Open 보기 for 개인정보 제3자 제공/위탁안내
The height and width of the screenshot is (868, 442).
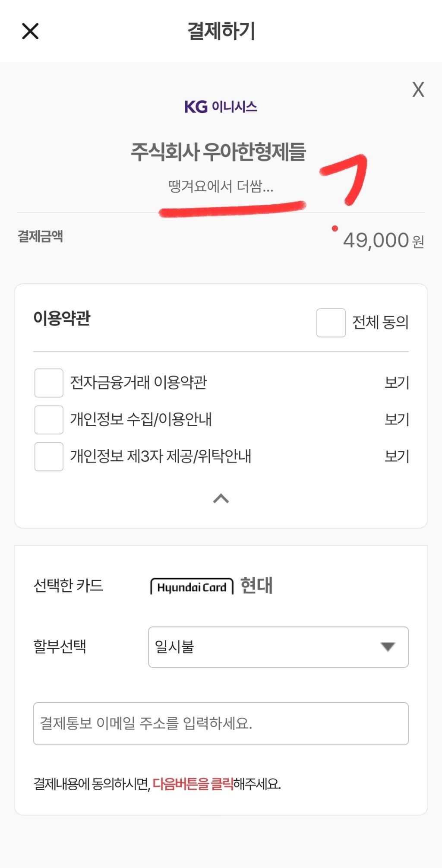[x=397, y=456]
